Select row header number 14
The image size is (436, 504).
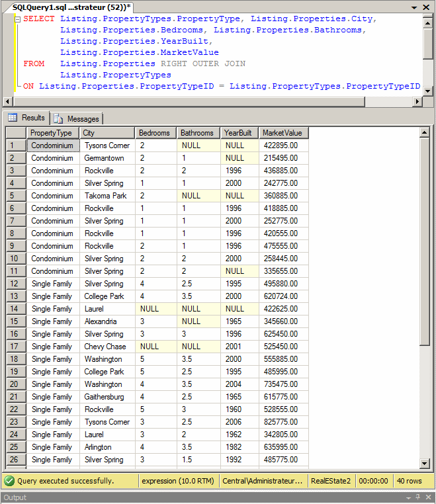point(16,309)
